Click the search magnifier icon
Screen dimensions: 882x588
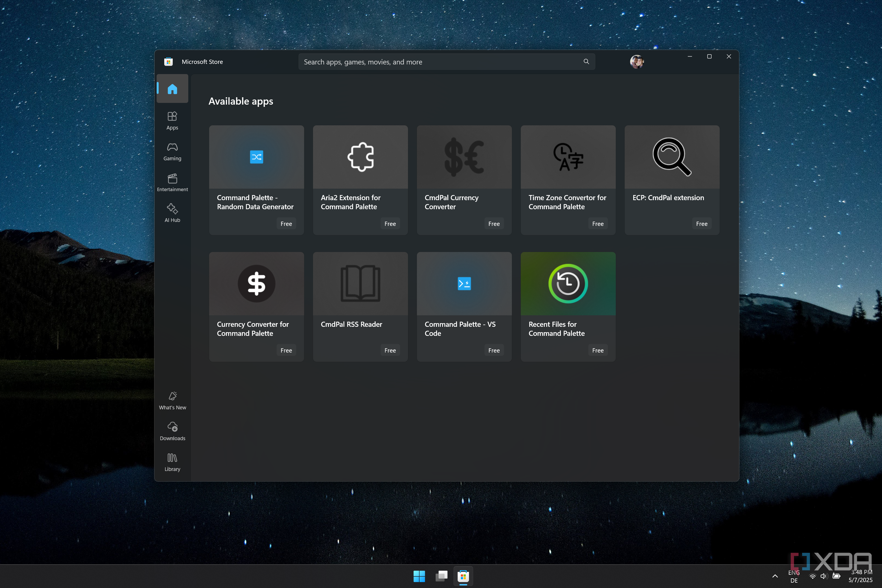[586, 62]
